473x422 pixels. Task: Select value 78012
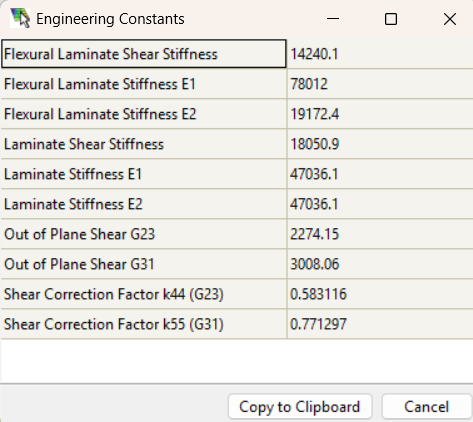coord(309,84)
